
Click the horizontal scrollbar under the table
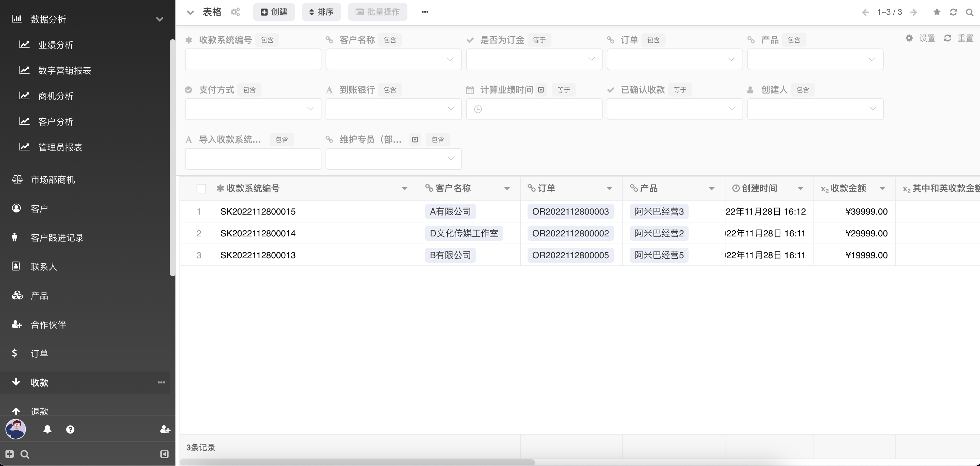click(358, 462)
